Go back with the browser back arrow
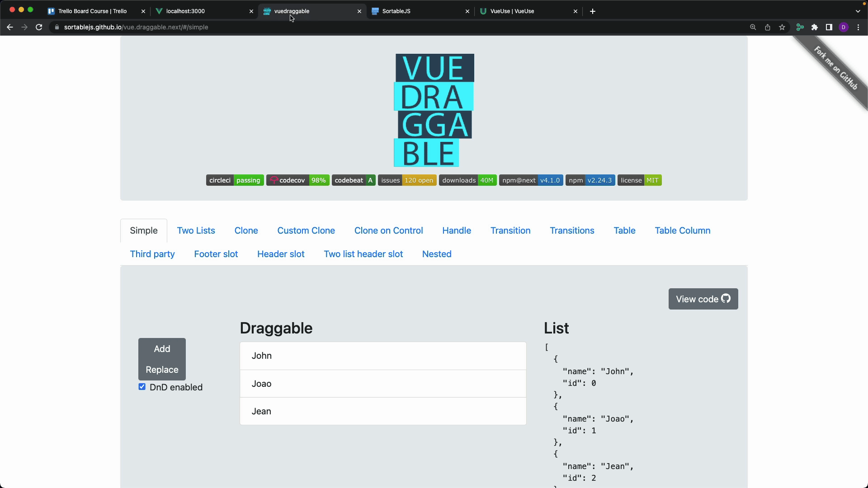The width and height of the screenshot is (868, 488). pos(10,27)
